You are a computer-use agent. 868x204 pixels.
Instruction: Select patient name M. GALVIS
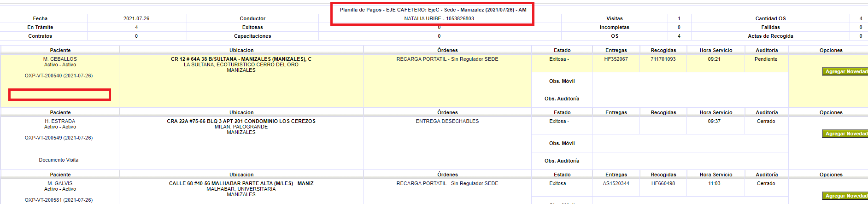click(x=60, y=183)
